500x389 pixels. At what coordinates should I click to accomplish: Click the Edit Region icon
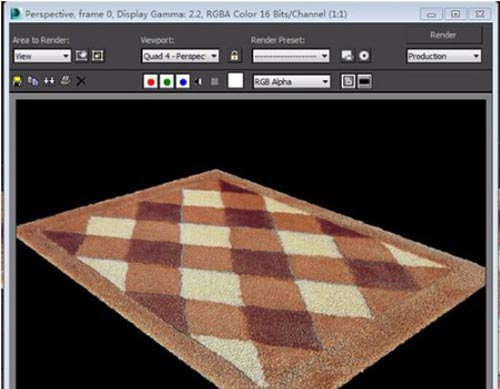pos(81,56)
